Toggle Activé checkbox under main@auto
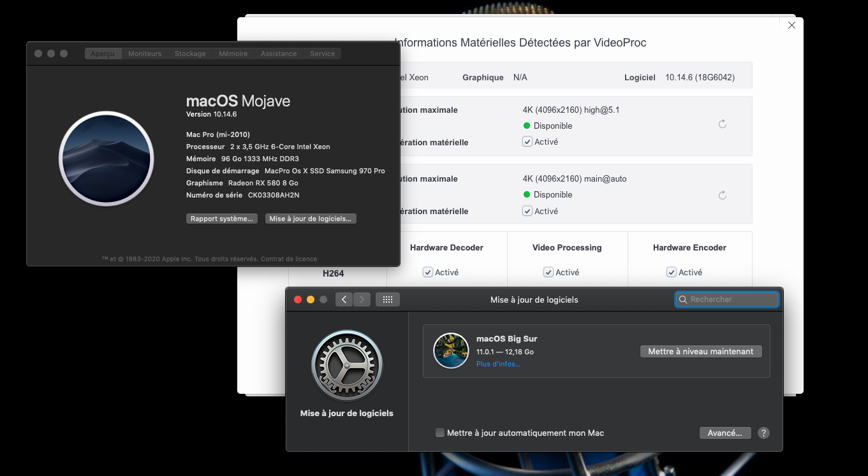 tap(527, 211)
